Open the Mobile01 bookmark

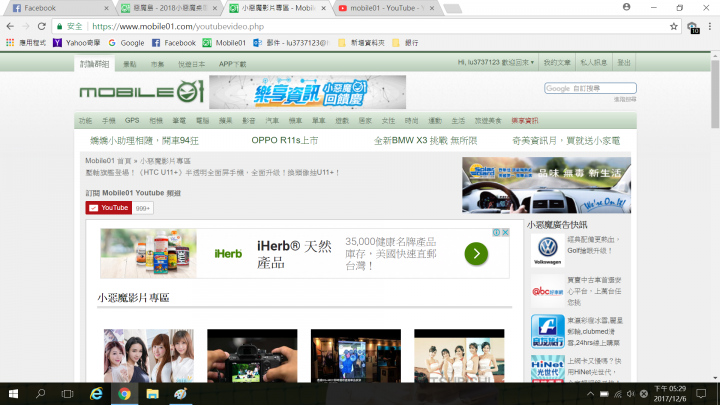224,43
